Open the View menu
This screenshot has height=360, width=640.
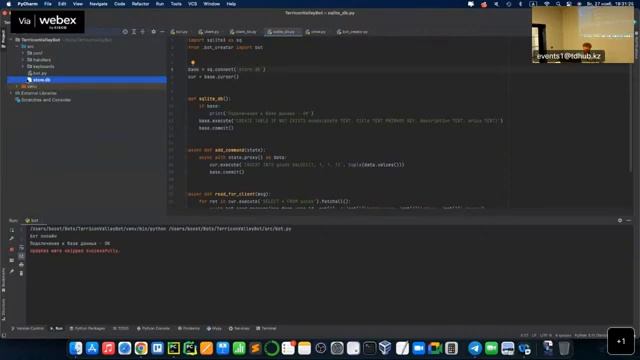click(78, 4)
